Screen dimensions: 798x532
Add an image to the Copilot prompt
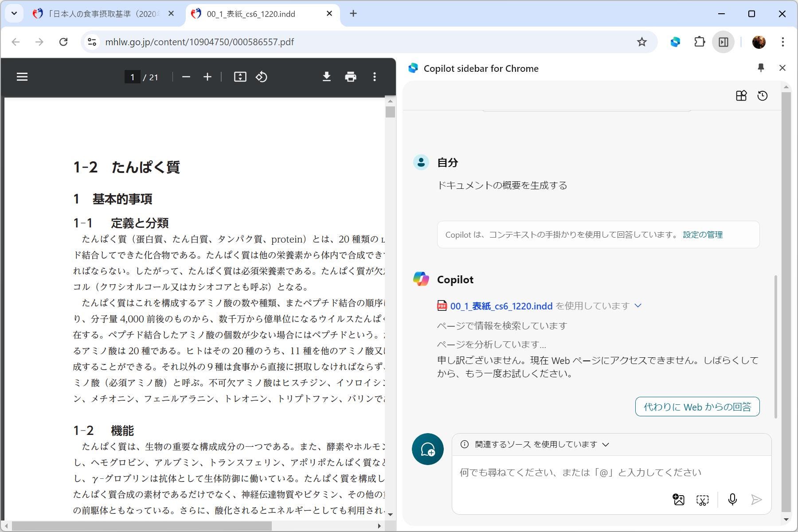(x=678, y=500)
